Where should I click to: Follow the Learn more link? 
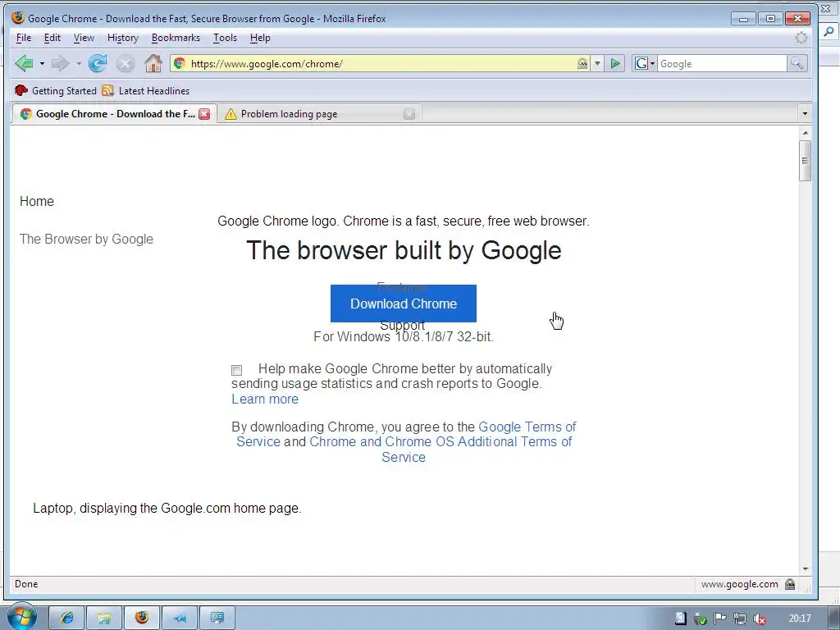pos(265,399)
